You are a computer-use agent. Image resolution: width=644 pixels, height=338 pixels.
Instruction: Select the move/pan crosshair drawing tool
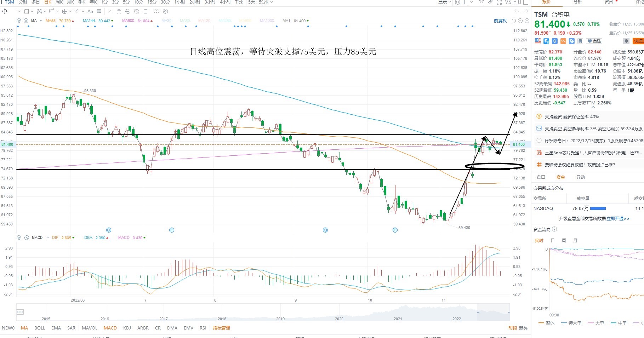tap(5, 11)
